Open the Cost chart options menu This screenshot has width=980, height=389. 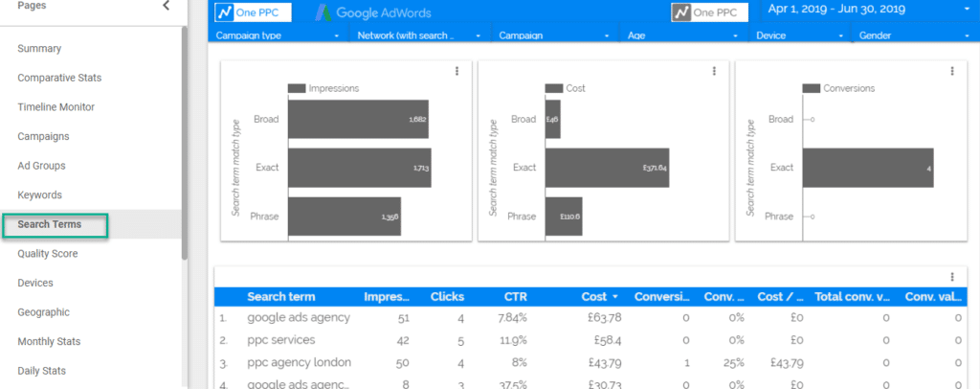click(x=714, y=71)
